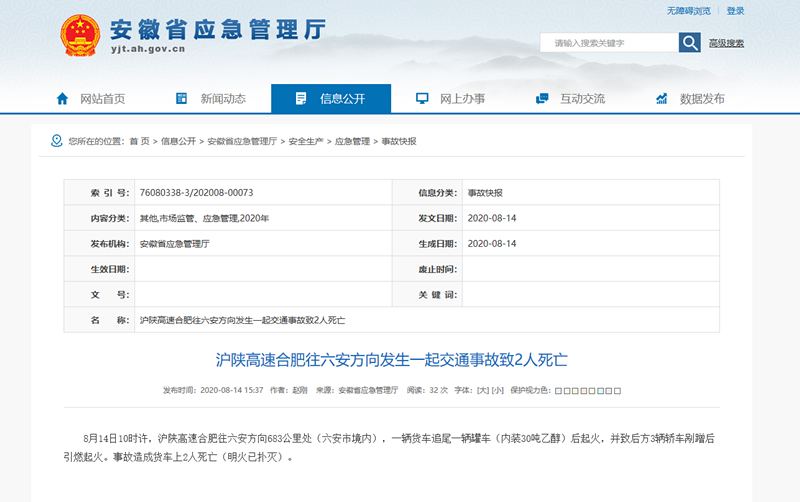The width and height of the screenshot is (800, 502).
Task: Click the 保护视力色 label
Action: [x=531, y=390]
